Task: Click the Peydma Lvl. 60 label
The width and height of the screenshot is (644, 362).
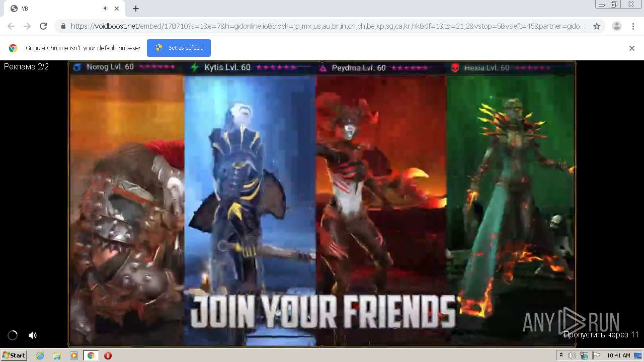Action: [x=359, y=68]
